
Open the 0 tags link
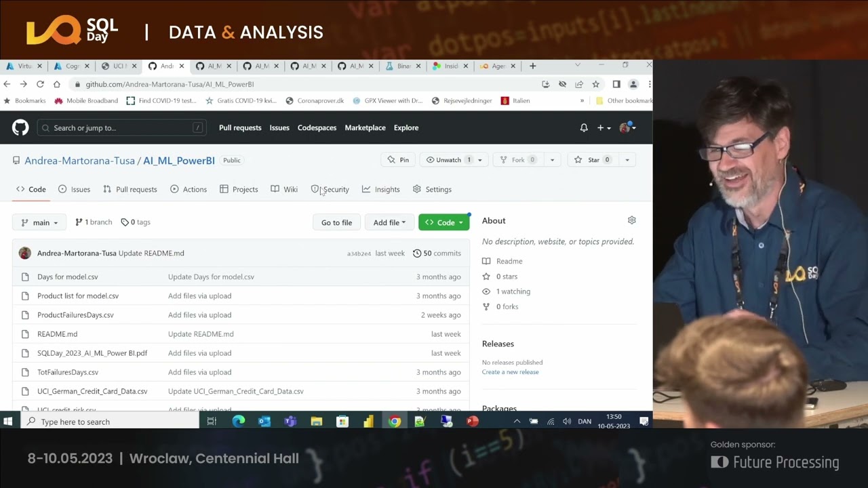pyautogui.click(x=136, y=222)
